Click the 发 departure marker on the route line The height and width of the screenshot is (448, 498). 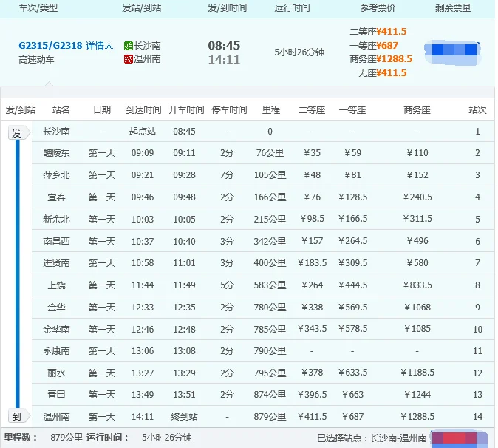coord(18,134)
